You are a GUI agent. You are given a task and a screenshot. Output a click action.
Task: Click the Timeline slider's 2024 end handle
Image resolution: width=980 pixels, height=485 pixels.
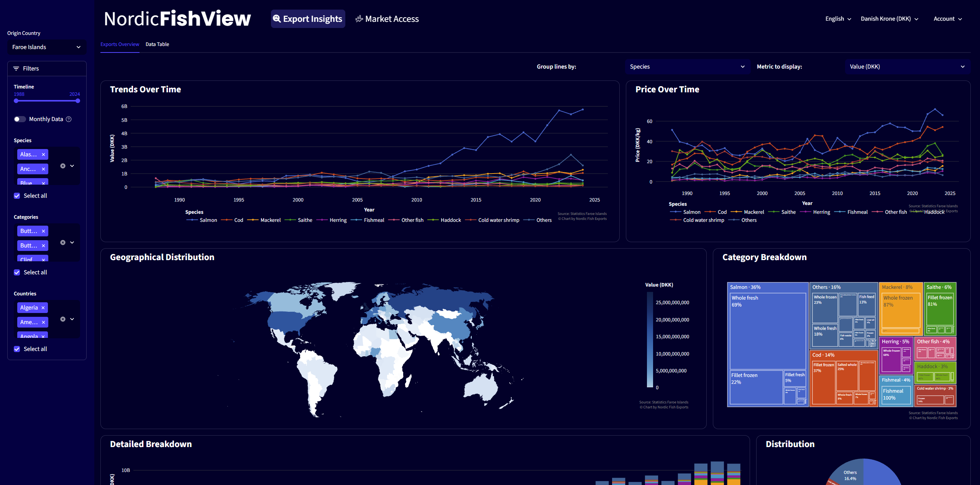[78, 101]
